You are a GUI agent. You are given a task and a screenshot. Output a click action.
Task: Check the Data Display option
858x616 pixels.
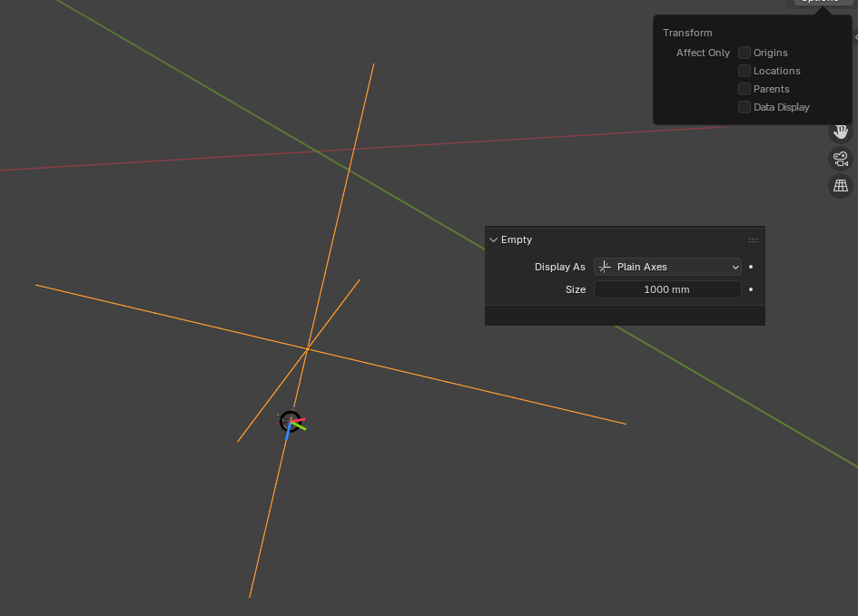pyautogui.click(x=745, y=107)
